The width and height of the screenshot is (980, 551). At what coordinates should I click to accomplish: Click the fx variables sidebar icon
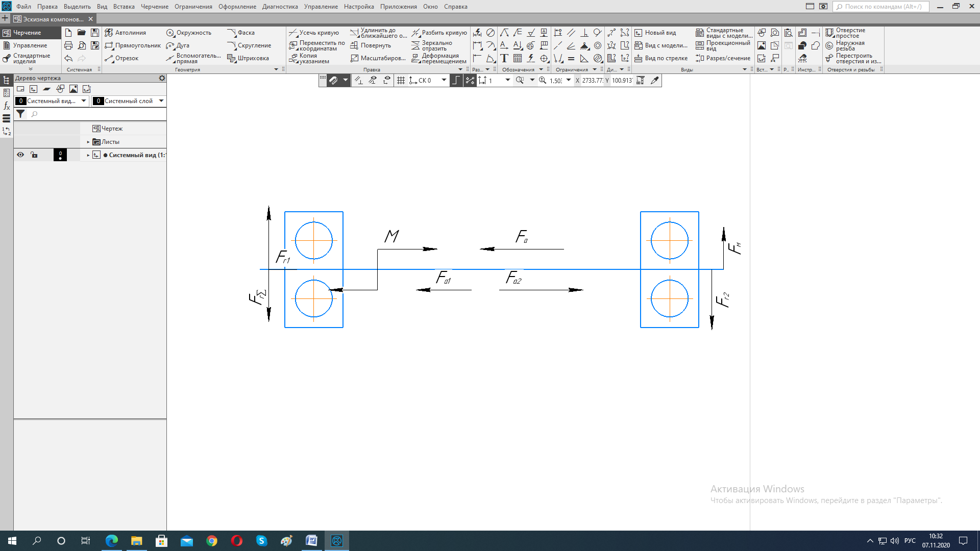(x=7, y=106)
